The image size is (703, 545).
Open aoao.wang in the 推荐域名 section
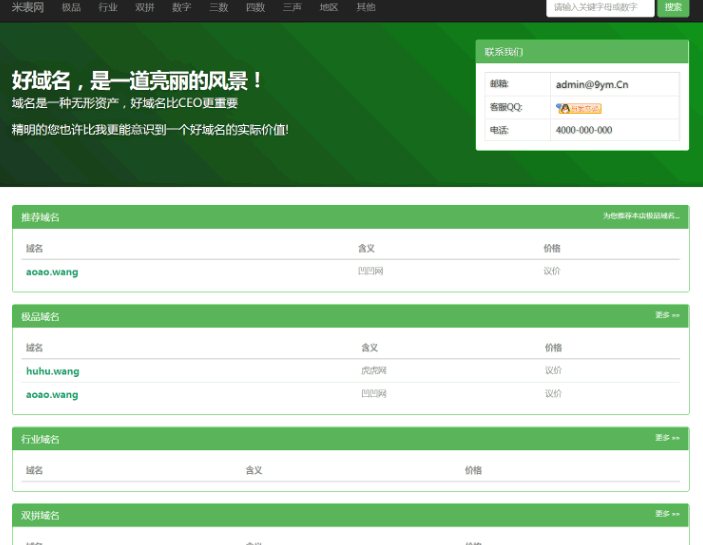[52, 272]
